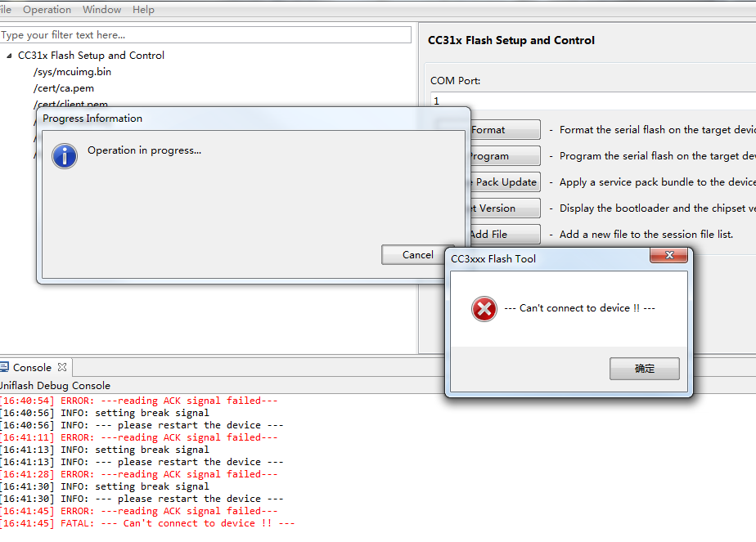Click the 16:41:45 ERROR reading ACK signal failed line
The width and height of the screenshot is (756, 542).
click(139, 511)
